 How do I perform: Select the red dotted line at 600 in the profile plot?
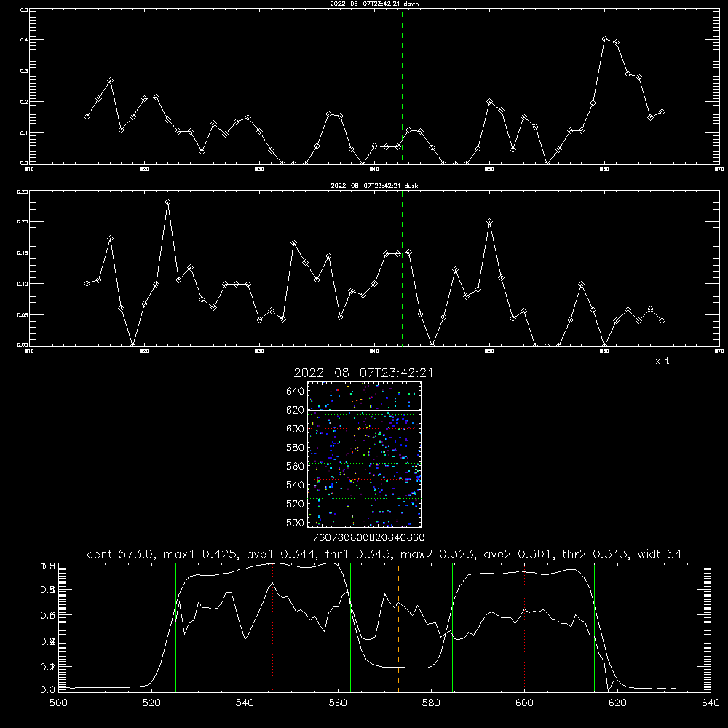pyautogui.click(x=525, y=628)
